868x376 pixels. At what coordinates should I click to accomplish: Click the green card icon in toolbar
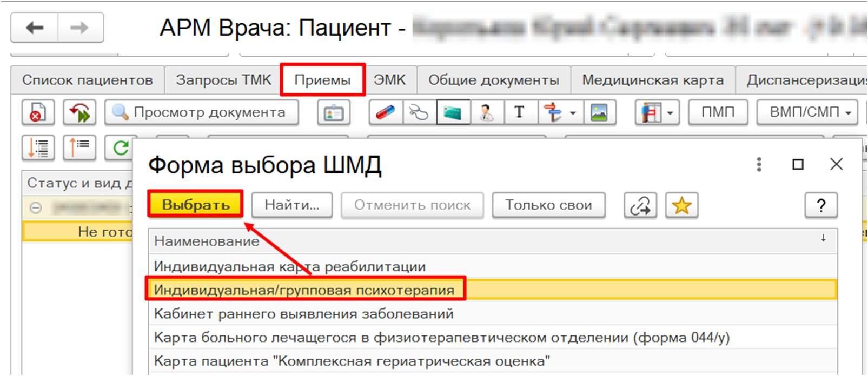tap(453, 113)
